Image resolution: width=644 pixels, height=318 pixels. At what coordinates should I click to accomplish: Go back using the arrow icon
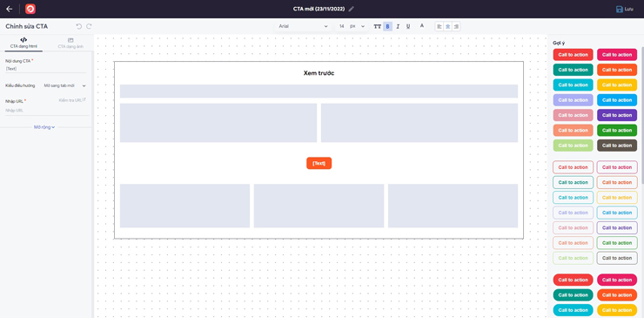[x=9, y=9]
